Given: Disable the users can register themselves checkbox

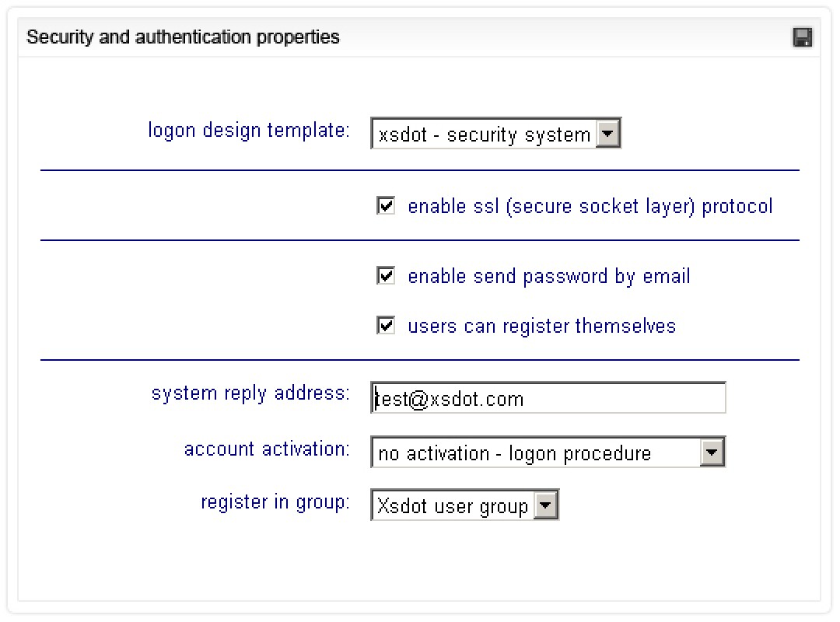Looking at the screenshot, I should pyautogui.click(x=386, y=326).
